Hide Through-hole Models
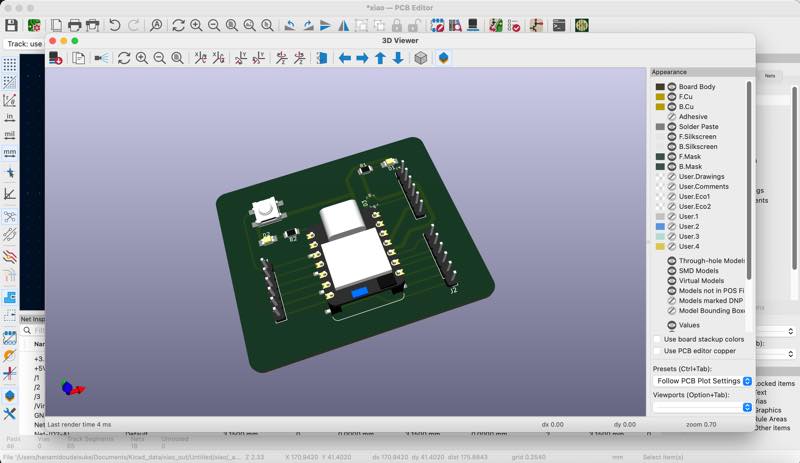The image size is (800, 463). [672, 261]
